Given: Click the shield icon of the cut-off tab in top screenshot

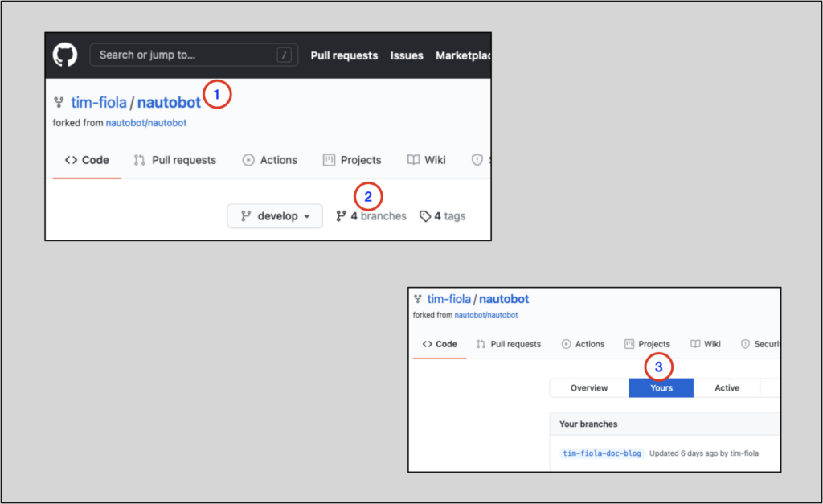Looking at the screenshot, I should tap(477, 160).
